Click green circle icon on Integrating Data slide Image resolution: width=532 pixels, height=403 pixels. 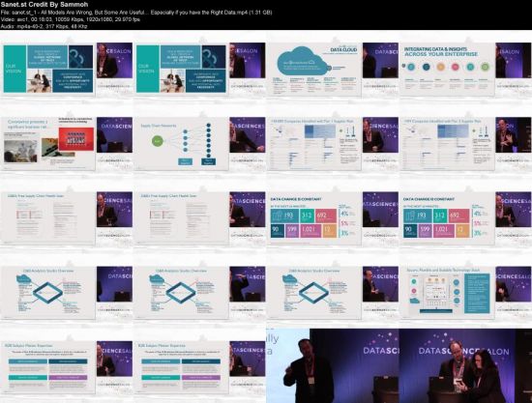click(486, 67)
